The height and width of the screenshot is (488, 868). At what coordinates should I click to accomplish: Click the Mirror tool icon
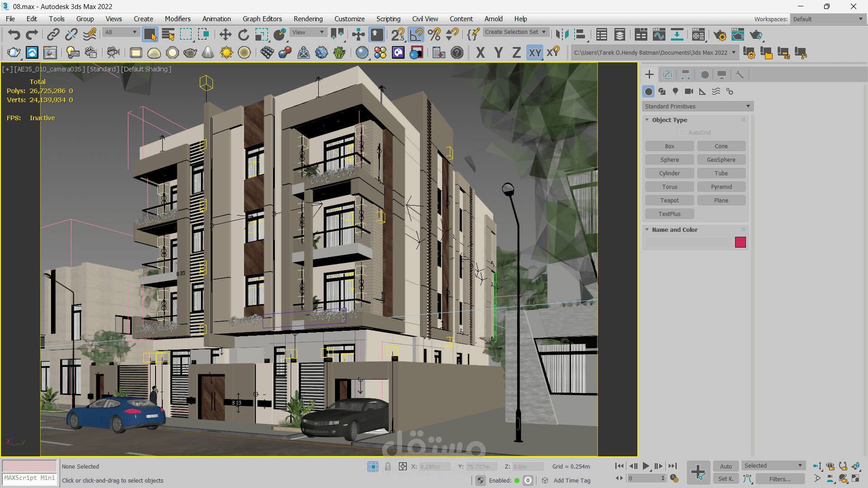point(562,35)
